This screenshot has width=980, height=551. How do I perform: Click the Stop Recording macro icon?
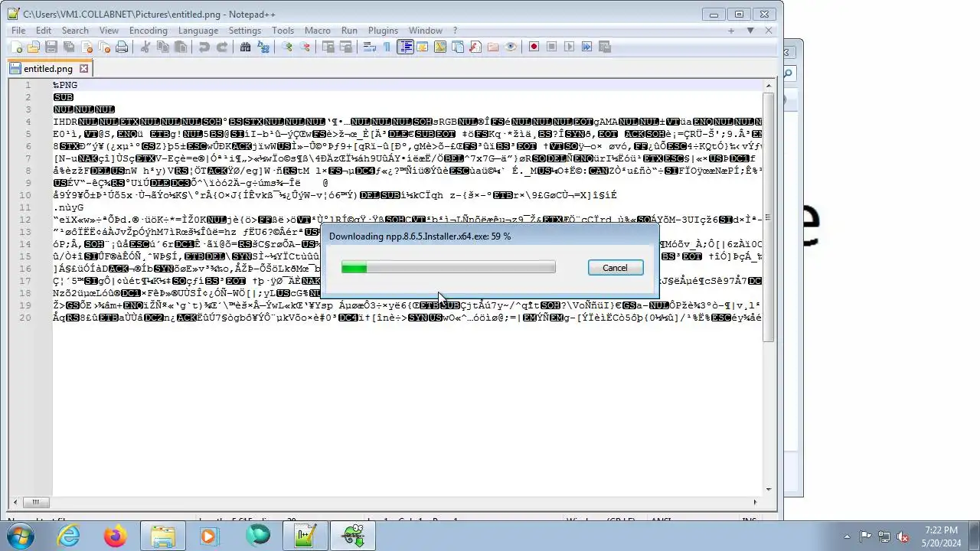[551, 47]
